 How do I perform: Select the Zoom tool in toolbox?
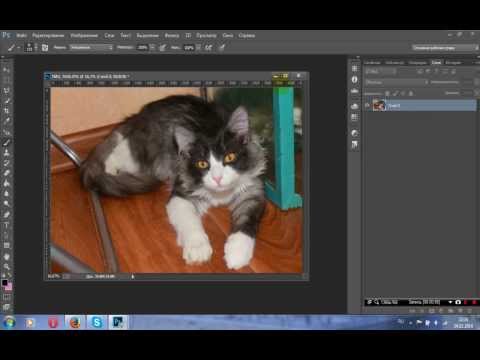point(6,267)
